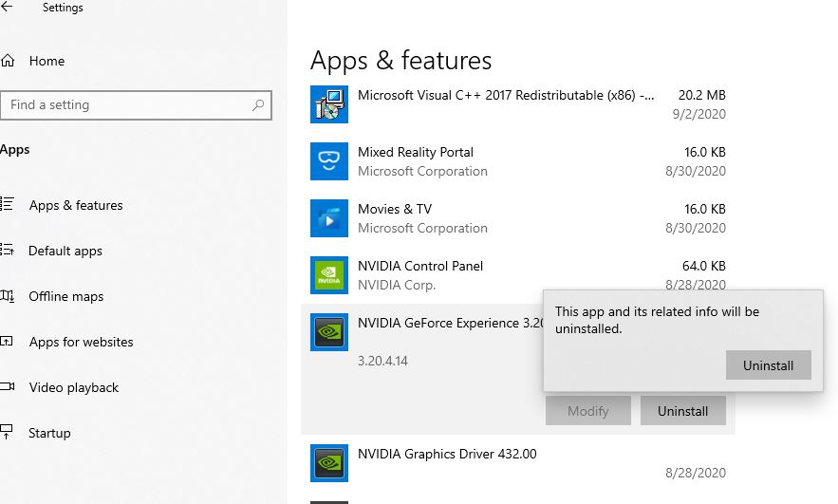The width and height of the screenshot is (838, 504).
Task: Click the Modify button
Action: point(587,411)
